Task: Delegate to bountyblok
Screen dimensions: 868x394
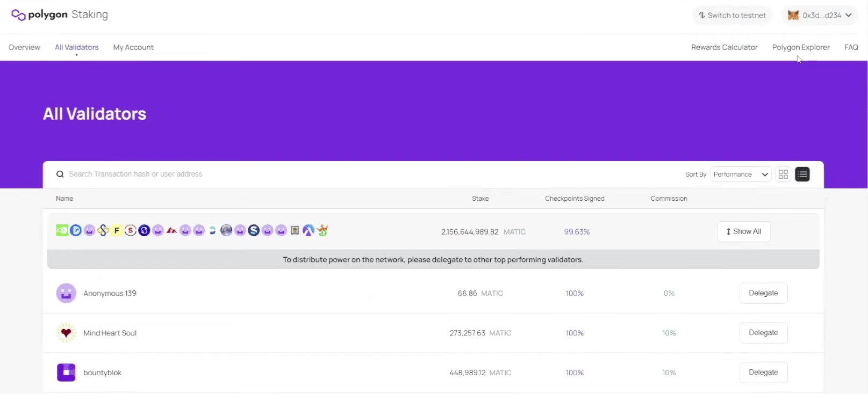Action: pos(763,373)
